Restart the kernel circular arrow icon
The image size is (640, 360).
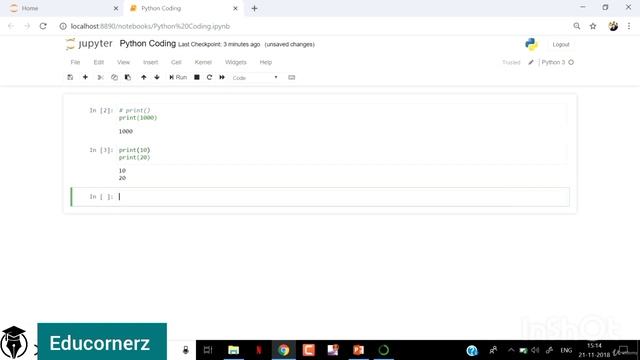[209, 77]
